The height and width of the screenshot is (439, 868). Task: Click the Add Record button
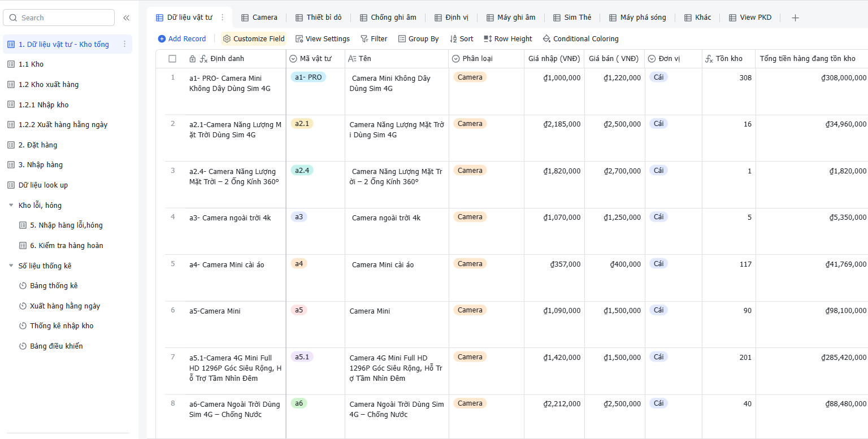182,39
